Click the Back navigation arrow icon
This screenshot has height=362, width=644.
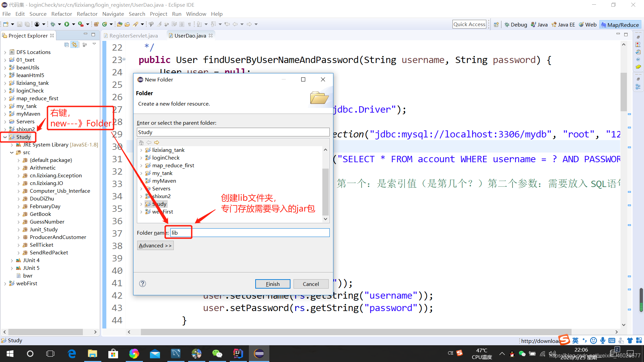(235, 24)
